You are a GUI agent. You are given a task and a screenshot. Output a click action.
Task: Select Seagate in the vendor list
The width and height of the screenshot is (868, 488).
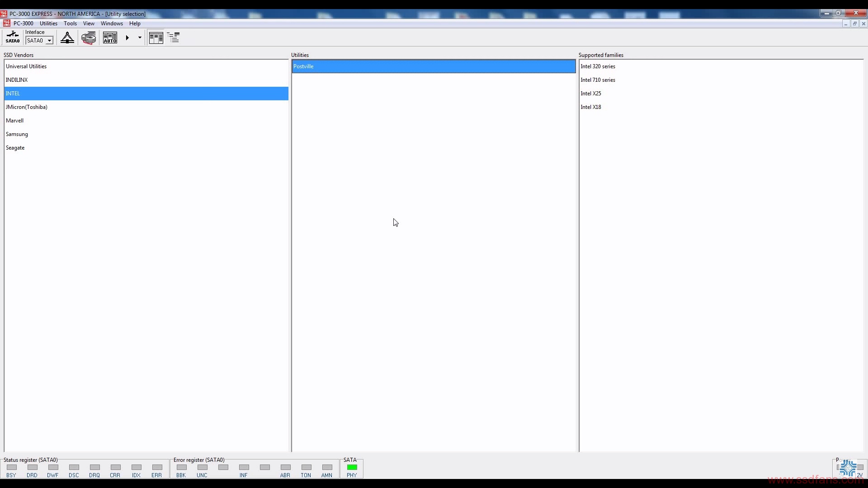click(146, 148)
